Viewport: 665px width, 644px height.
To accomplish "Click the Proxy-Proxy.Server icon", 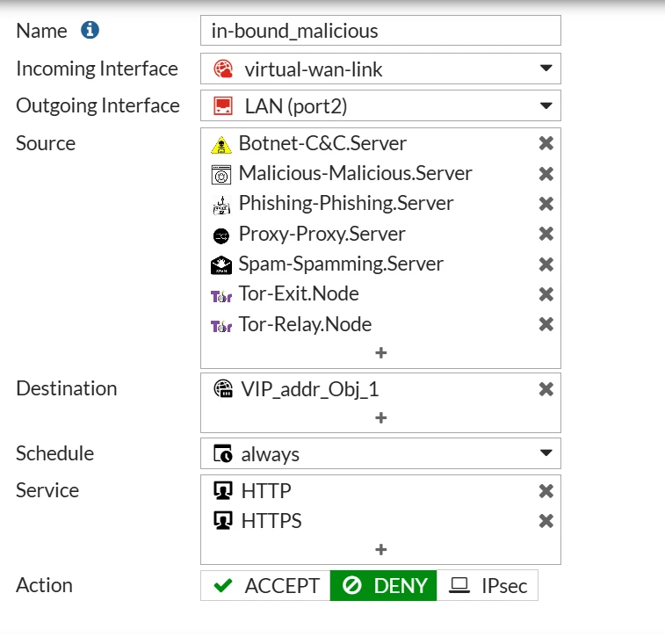I will pyautogui.click(x=221, y=235).
